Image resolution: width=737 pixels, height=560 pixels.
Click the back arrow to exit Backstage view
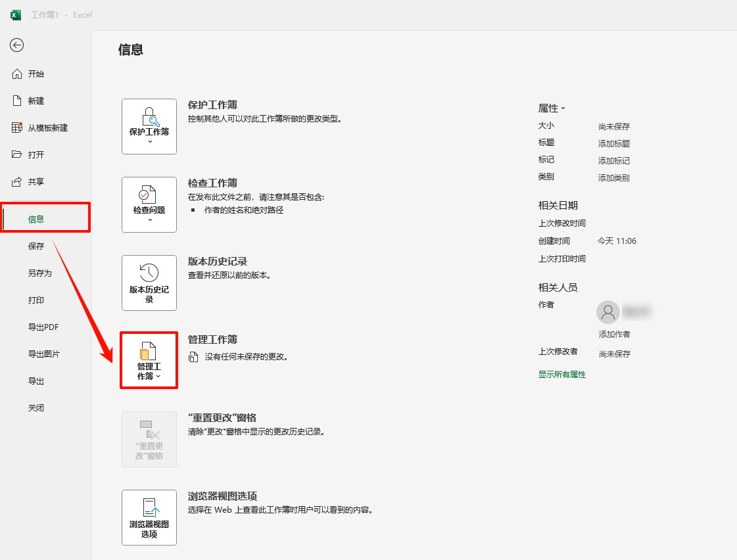16,45
